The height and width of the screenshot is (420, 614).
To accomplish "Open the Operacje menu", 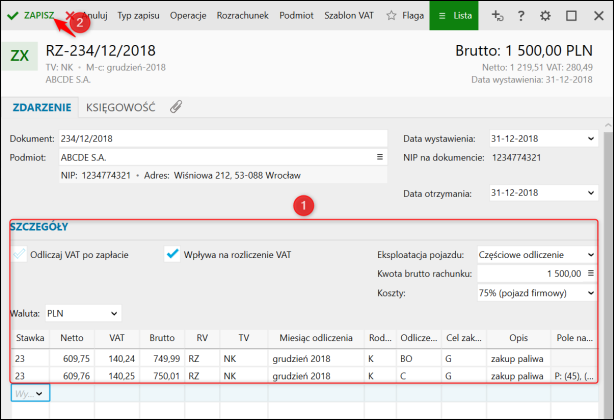I will click(188, 16).
